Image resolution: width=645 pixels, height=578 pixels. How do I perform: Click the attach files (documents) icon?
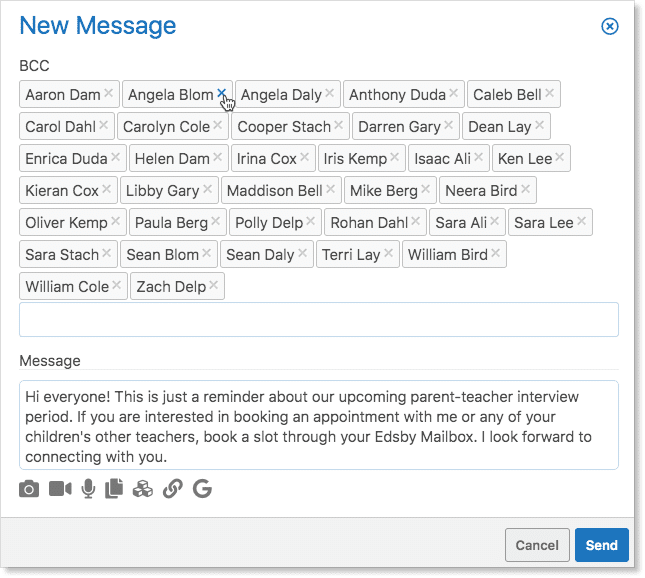(x=114, y=489)
